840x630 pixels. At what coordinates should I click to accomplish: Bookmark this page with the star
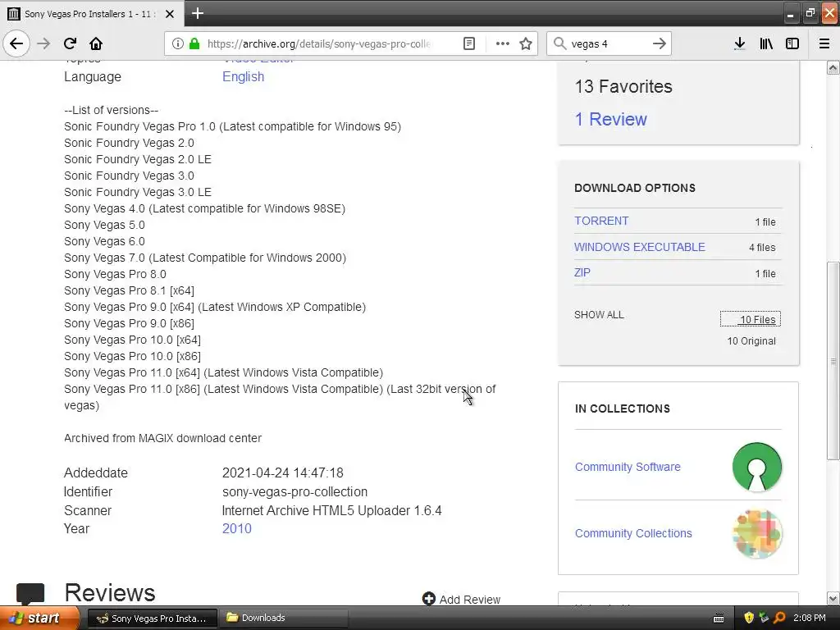(x=526, y=43)
